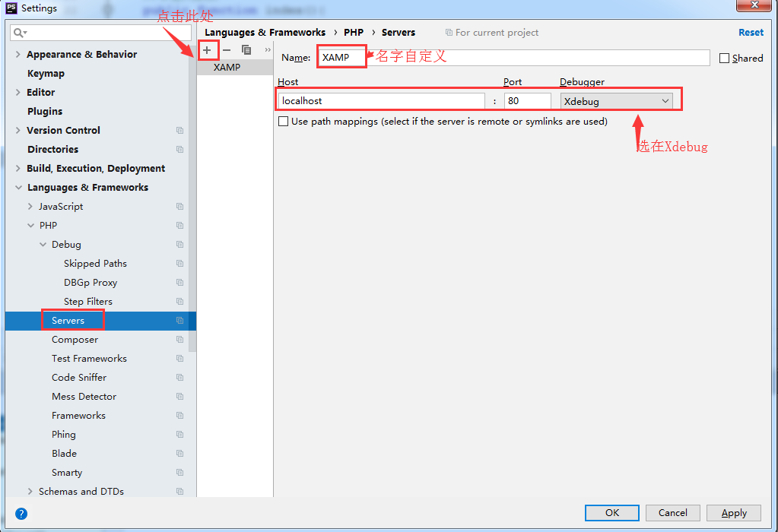Expand Schemas and DTDs node
Image resolution: width=778 pixels, height=532 pixels.
pyautogui.click(x=30, y=492)
